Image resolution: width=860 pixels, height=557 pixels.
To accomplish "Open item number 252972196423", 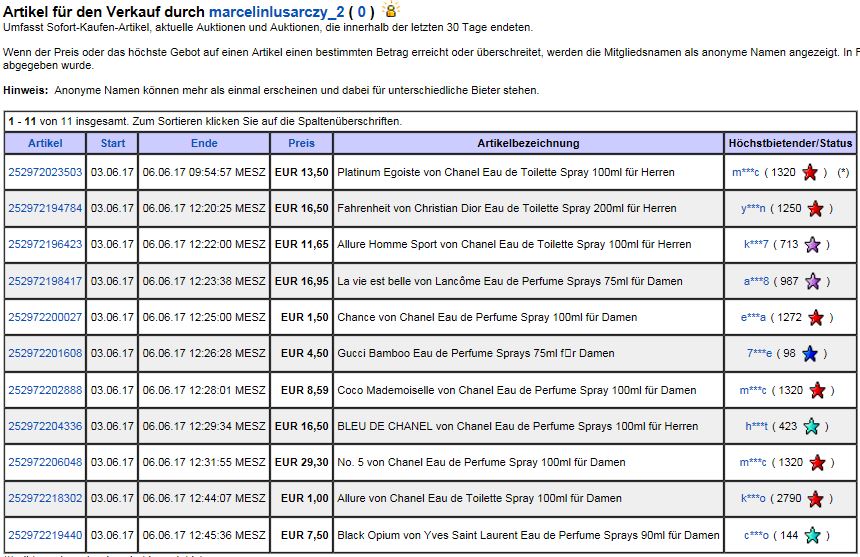I will tap(45, 245).
